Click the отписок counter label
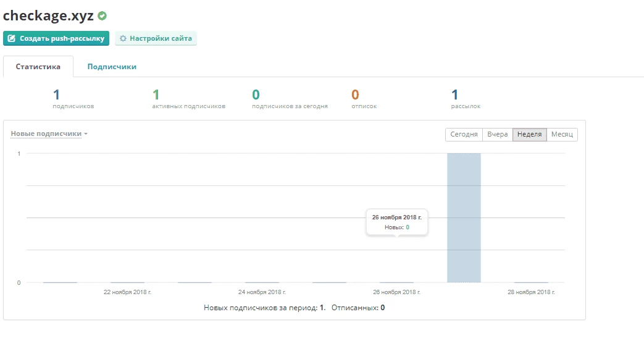Screen dimensions: 644x338 364,106
